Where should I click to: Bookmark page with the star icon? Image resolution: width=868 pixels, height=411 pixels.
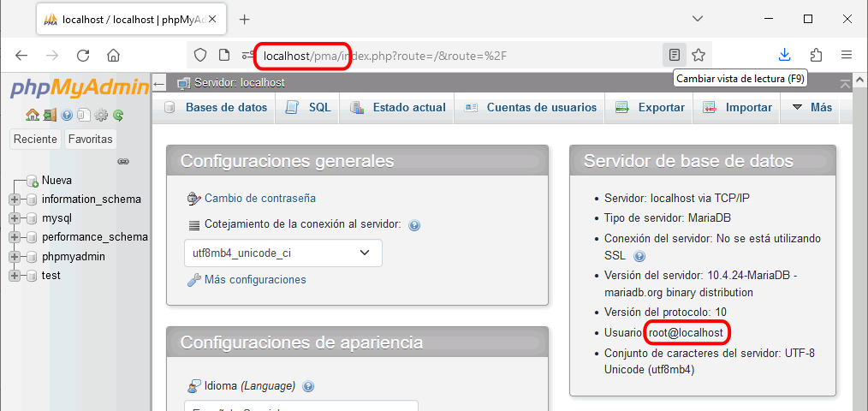tap(699, 55)
